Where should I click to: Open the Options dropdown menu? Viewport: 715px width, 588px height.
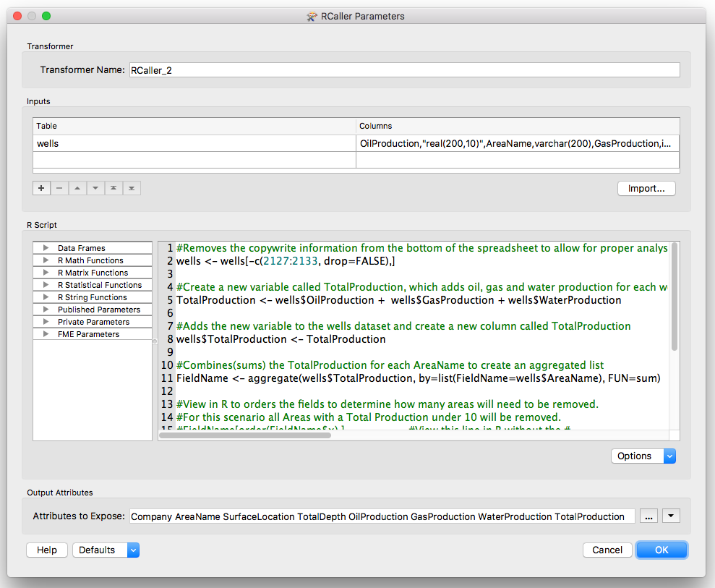click(643, 456)
